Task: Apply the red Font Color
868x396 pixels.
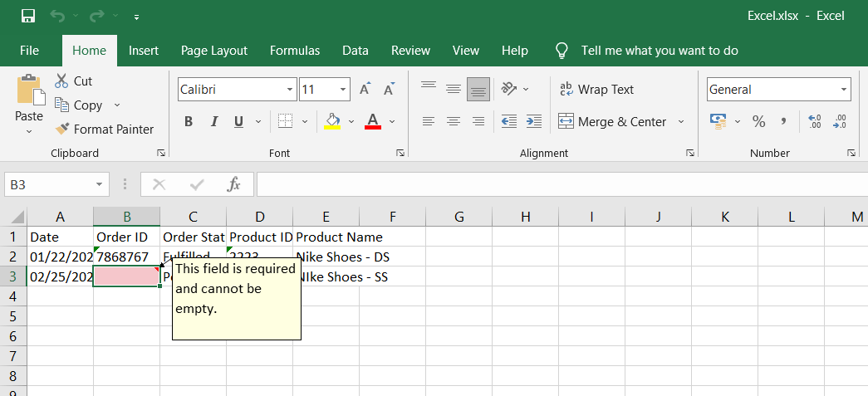Action: click(373, 121)
